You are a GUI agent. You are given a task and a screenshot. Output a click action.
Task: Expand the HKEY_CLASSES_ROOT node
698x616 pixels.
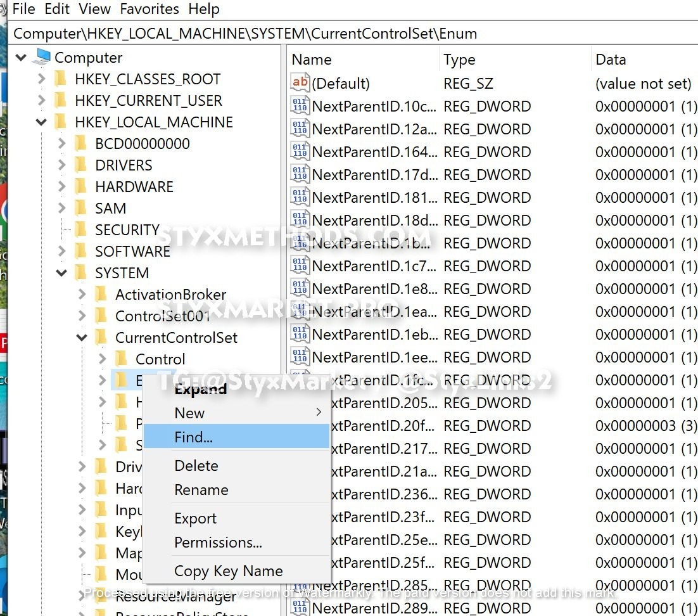click(41, 79)
